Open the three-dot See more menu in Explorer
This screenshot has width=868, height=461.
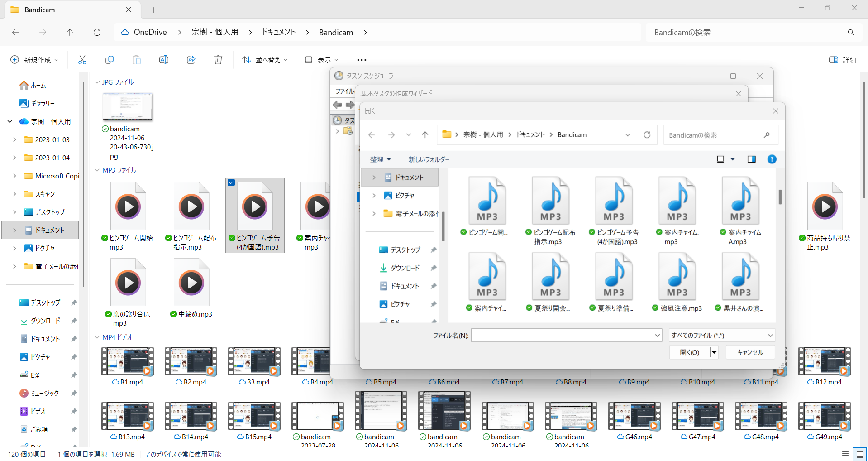[362, 60]
